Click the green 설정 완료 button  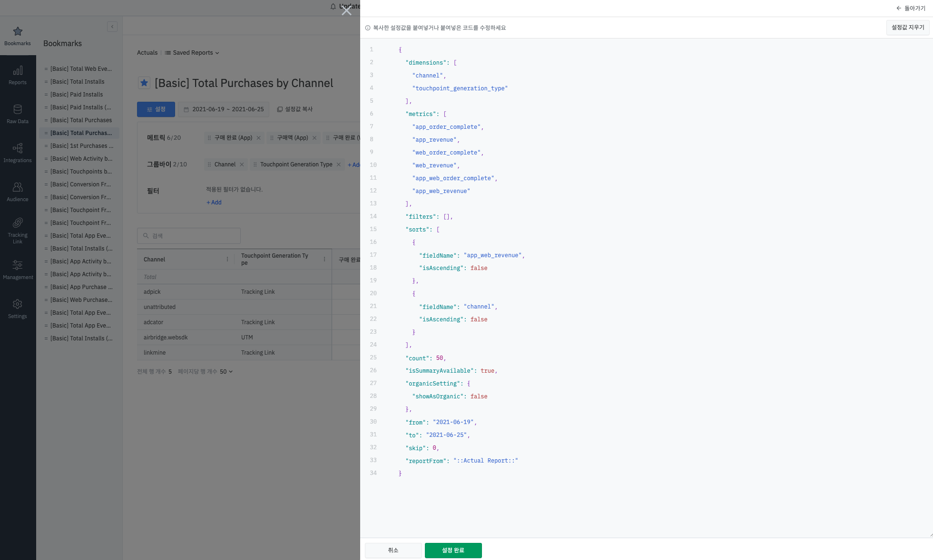tap(453, 550)
